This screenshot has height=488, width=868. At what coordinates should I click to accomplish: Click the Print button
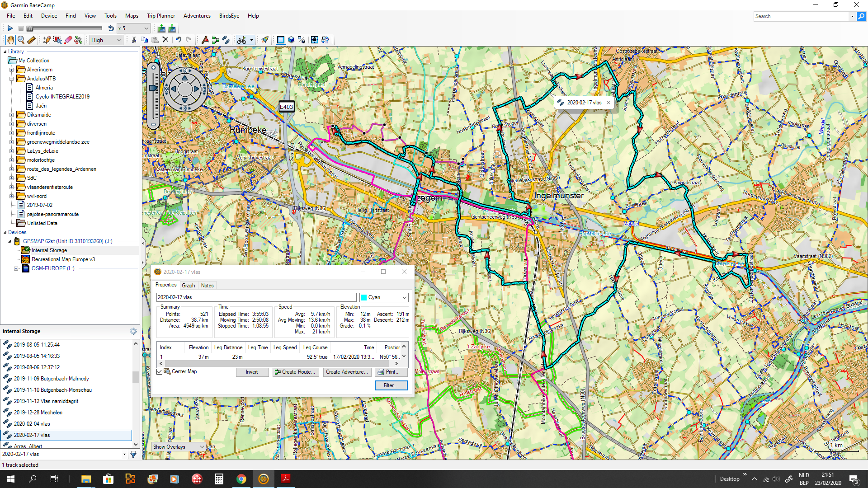click(392, 372)
